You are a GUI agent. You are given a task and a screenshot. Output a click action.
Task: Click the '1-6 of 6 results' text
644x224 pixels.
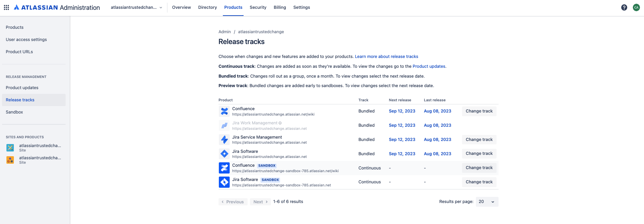pos(288,202)
